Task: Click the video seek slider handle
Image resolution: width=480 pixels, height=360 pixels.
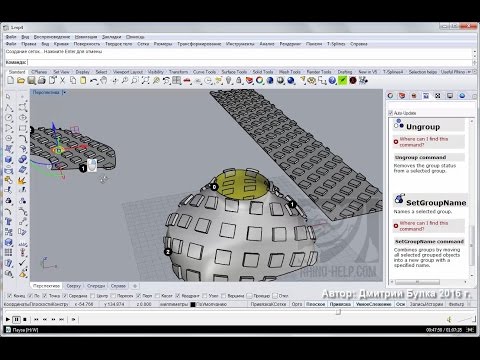Action: tap(338, 312)
